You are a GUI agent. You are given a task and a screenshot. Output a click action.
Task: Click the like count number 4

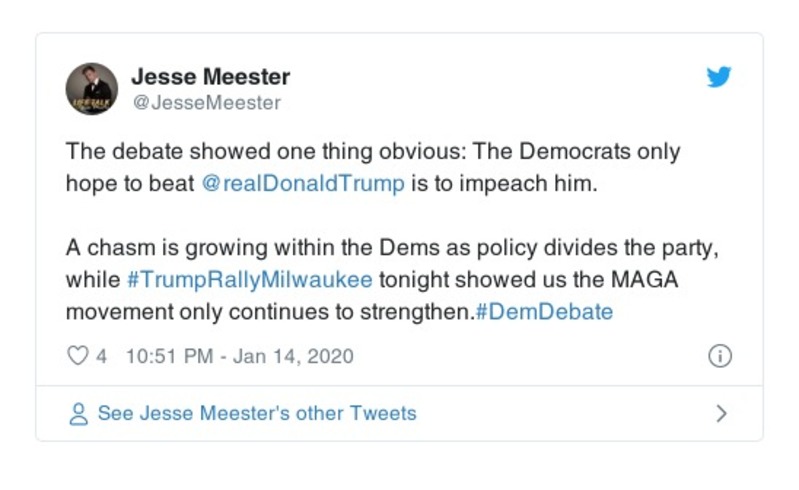pyautogui.click(x=101, y=356)
